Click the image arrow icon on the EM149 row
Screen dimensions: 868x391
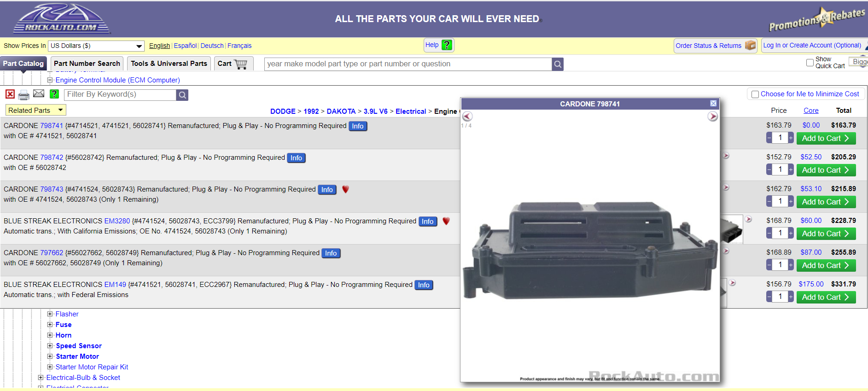click(733, 283)
